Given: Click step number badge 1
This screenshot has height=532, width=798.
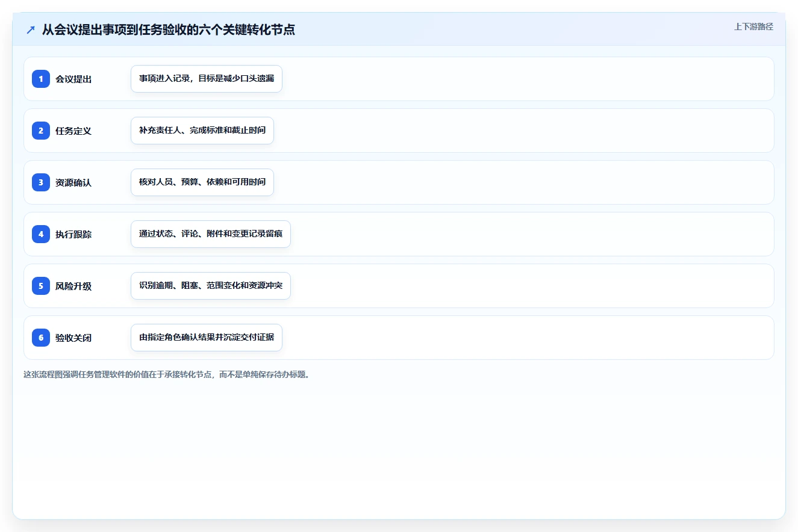Looking at the screenshot, I should (x=41, y=79).
